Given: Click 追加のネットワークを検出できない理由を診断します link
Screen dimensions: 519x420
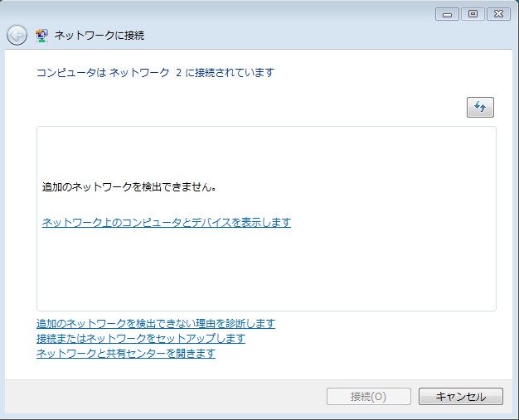Looking at the screenshot, I should pos(155,323).
